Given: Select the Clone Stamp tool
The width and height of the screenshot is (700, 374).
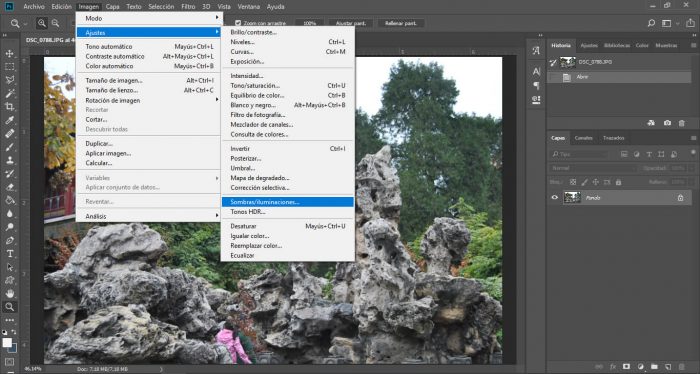Looking at the screenshot, I should point(9,160).
